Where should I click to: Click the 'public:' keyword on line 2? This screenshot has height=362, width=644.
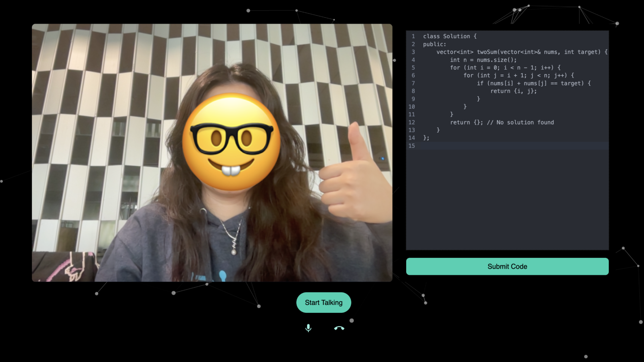point(434,44)
